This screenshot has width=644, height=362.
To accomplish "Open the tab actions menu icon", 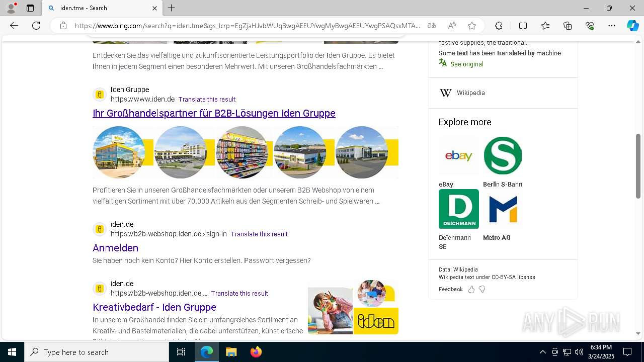I will pos(30,8).
